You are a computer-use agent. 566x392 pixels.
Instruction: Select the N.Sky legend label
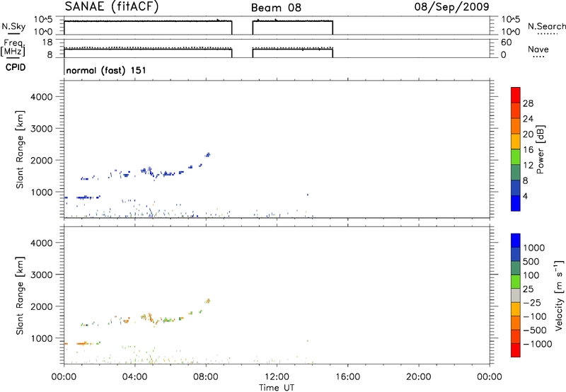(x=13, y=26)
